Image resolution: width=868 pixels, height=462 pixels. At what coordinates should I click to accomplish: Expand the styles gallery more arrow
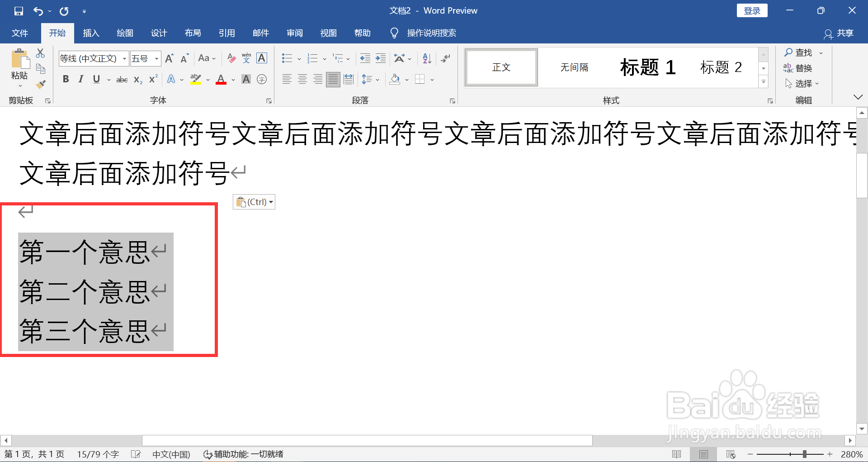tap(764, 82)
